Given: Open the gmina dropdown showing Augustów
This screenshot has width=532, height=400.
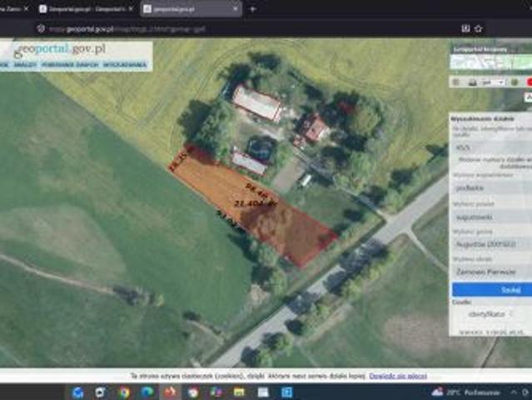Looking at the screenshot, I should point(493,244).
